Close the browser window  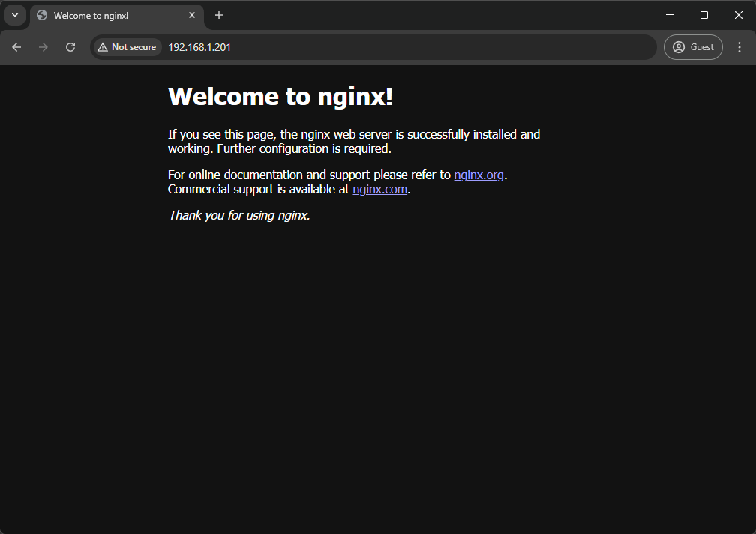point(739,15)
